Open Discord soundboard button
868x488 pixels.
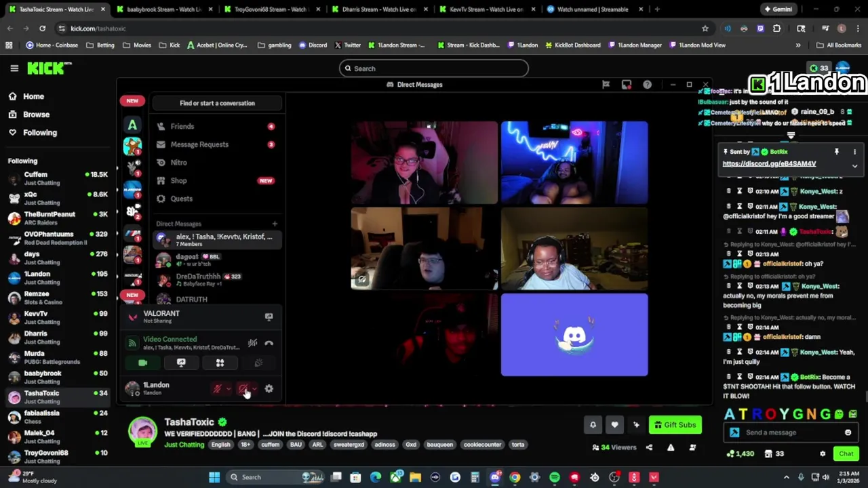(258, 363)
